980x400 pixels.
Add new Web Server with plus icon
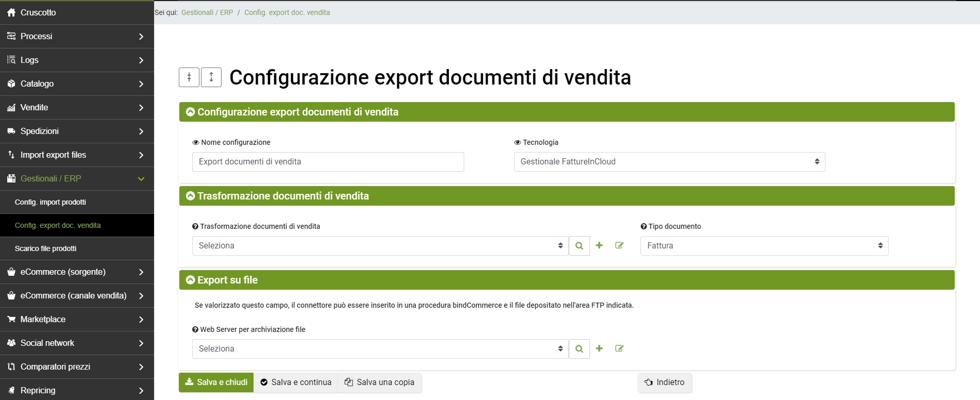point(599,349)
